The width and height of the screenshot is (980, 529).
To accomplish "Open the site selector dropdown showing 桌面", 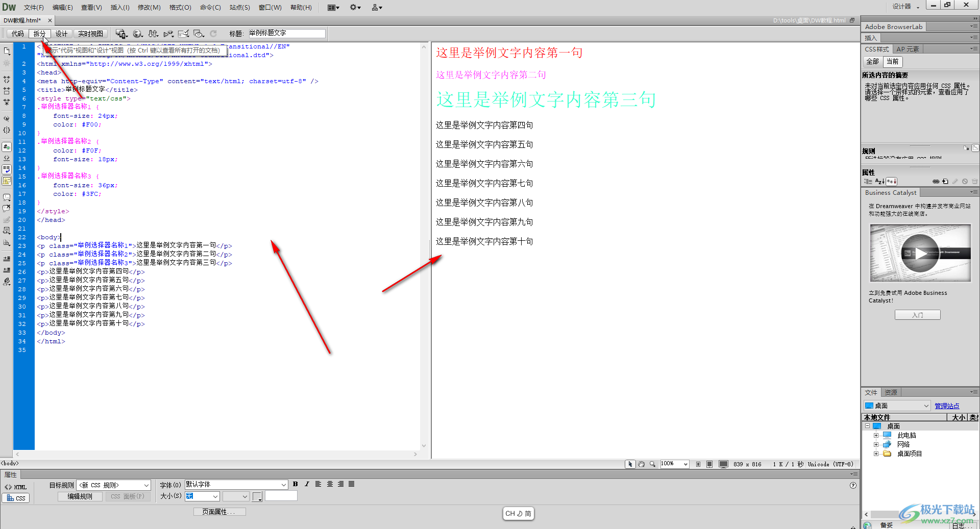I will pyautogui.click(x=897, y=406).
